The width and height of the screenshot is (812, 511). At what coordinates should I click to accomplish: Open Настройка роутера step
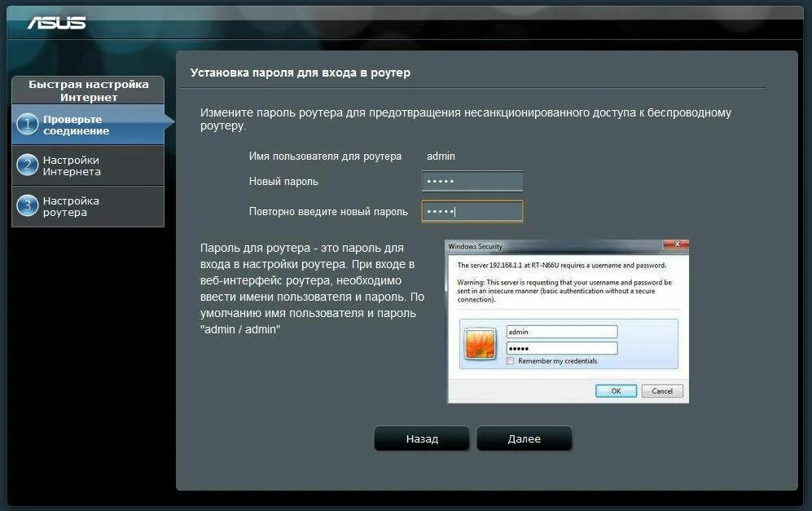point(88,206)
